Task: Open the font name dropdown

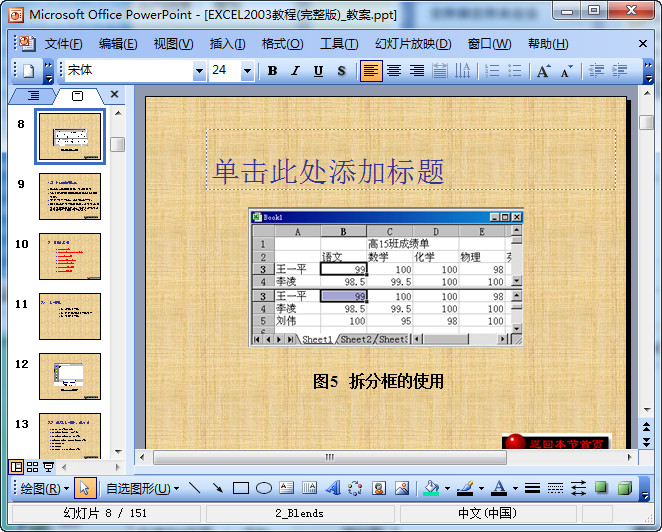Action: (x=199, y=71)
